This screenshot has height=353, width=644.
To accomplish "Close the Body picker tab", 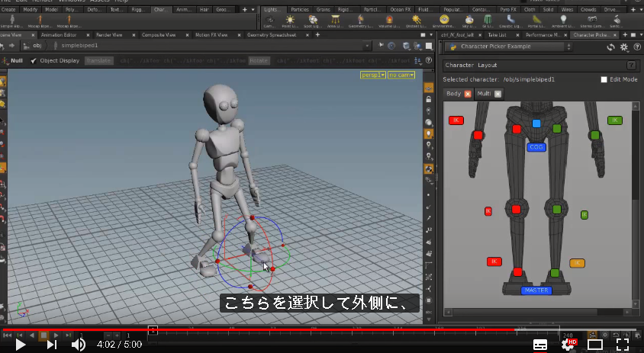I will tap(468, 94).
